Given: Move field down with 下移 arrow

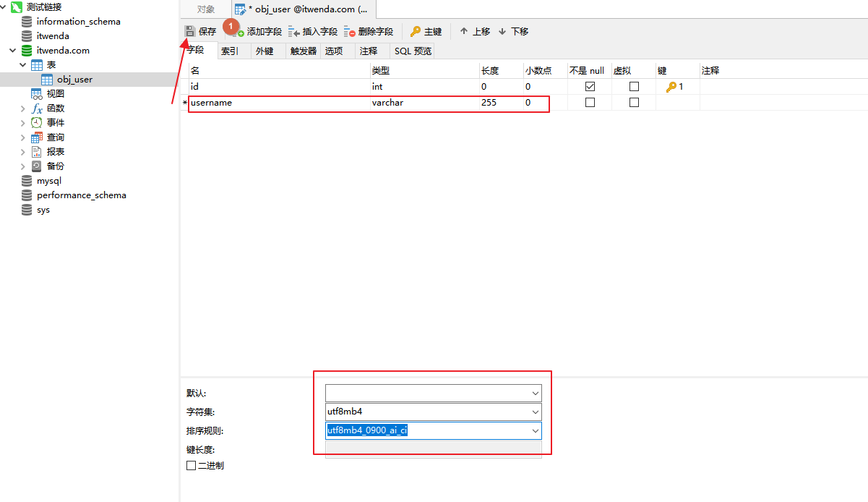Looking at the screenshot, I should (x=502, y=31).
